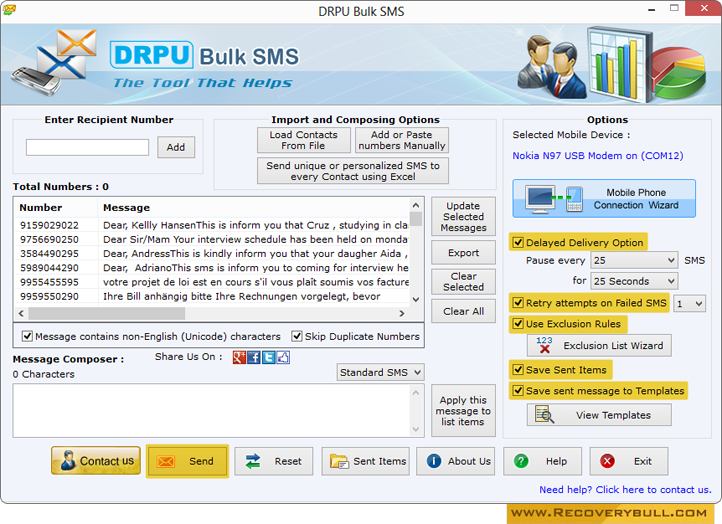Click Apply this message to list items
The height and width of the screenshot is (524, 722).
(463, 411)
